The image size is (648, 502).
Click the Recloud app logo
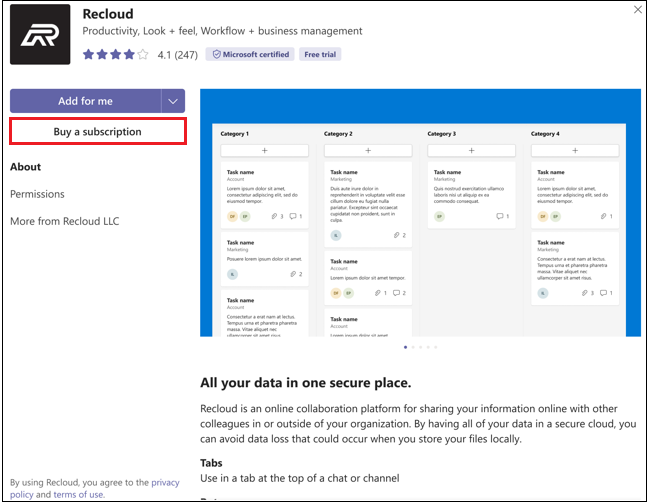(x=40, y=35)
